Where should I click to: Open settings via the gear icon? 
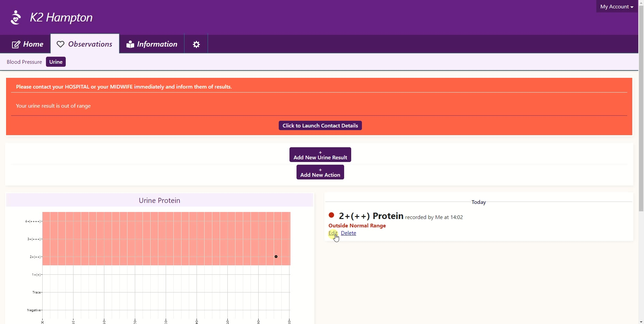click(x=197, y=44)
